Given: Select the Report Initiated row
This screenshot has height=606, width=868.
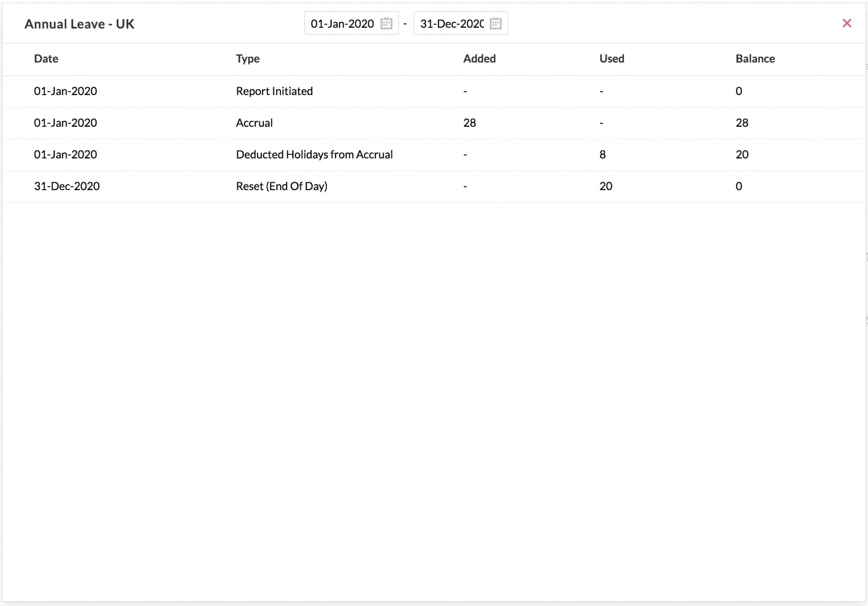Looking at the screenshot, I should tap(434, 91).
